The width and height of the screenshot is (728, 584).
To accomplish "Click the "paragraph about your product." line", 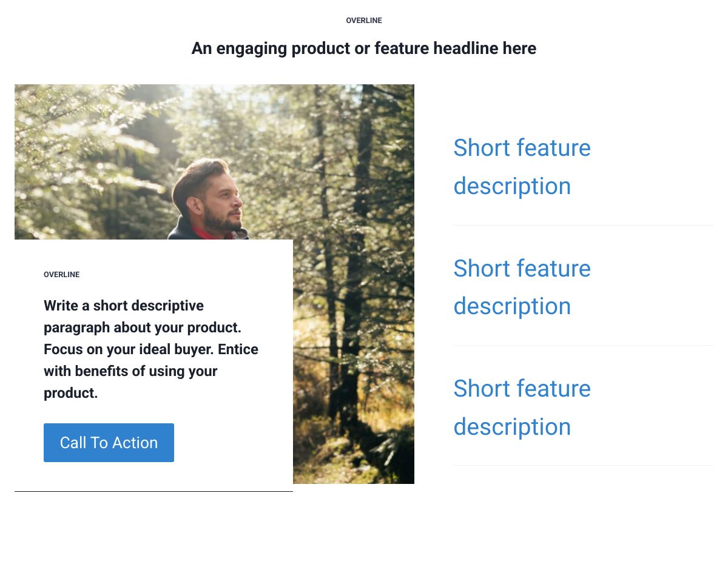I will click(143, 327).
